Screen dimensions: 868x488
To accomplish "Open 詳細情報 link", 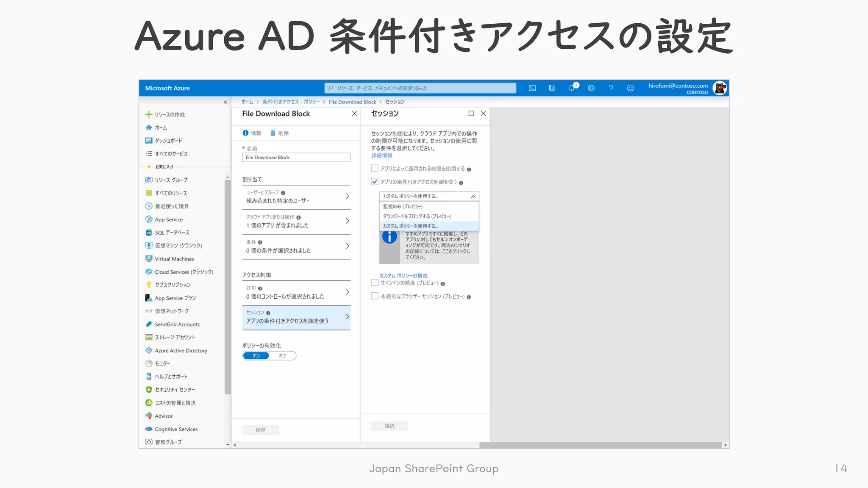I will point(382,155).
